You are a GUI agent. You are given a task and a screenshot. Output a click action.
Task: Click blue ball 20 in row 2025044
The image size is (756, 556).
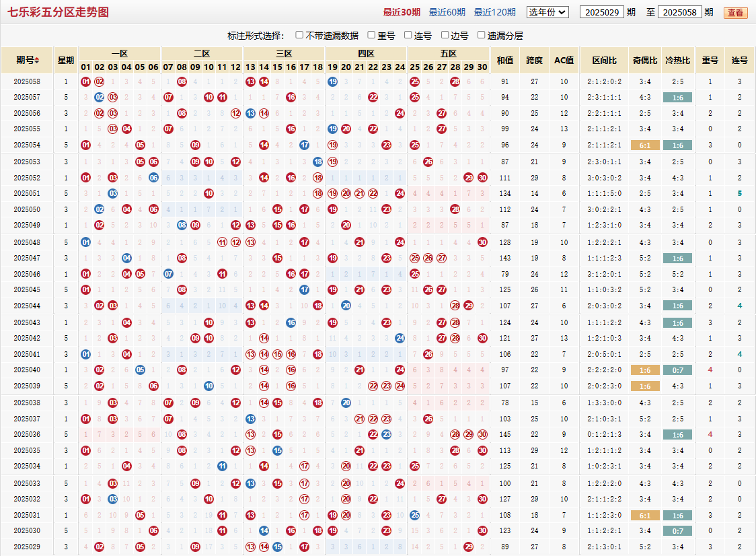click(346, 306)
